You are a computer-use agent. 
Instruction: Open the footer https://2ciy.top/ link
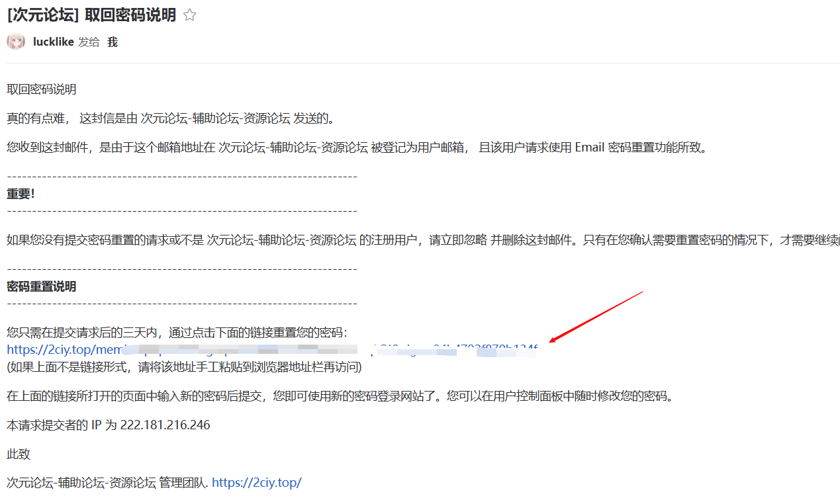click(256, 483)
